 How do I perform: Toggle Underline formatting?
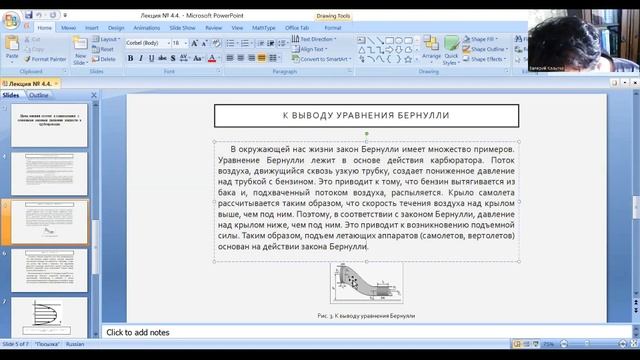coord(151,58)
